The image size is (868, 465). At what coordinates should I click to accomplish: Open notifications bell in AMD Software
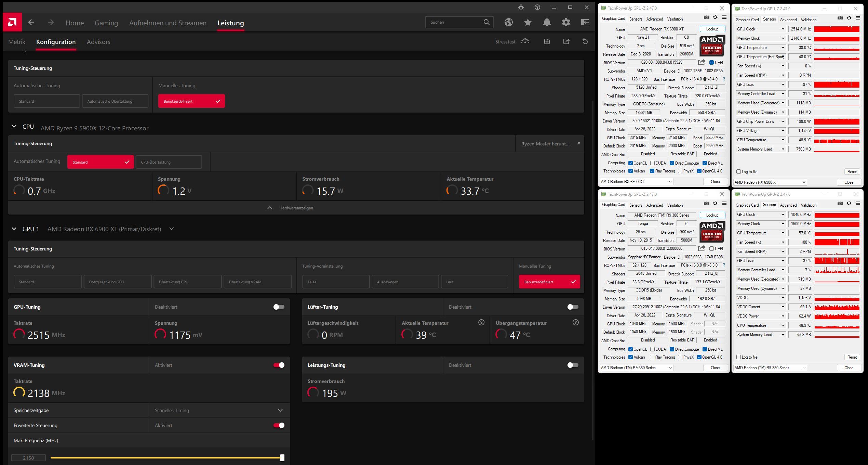click(547, 22)
